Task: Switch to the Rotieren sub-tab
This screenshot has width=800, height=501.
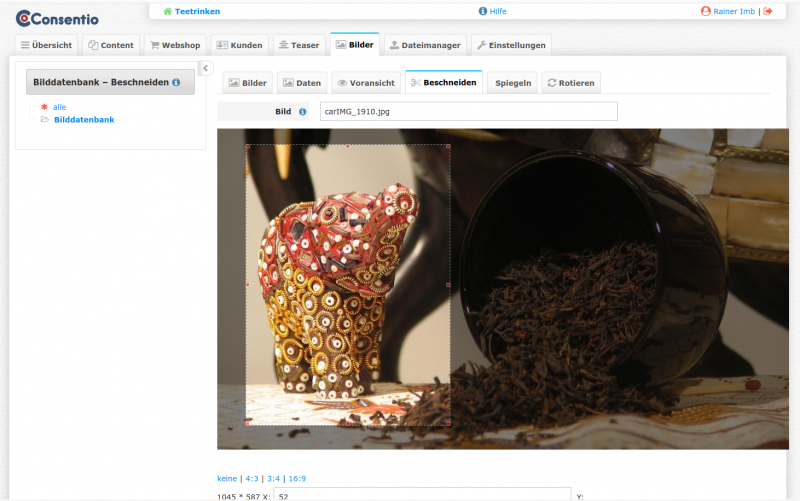Action: [571, 83]
